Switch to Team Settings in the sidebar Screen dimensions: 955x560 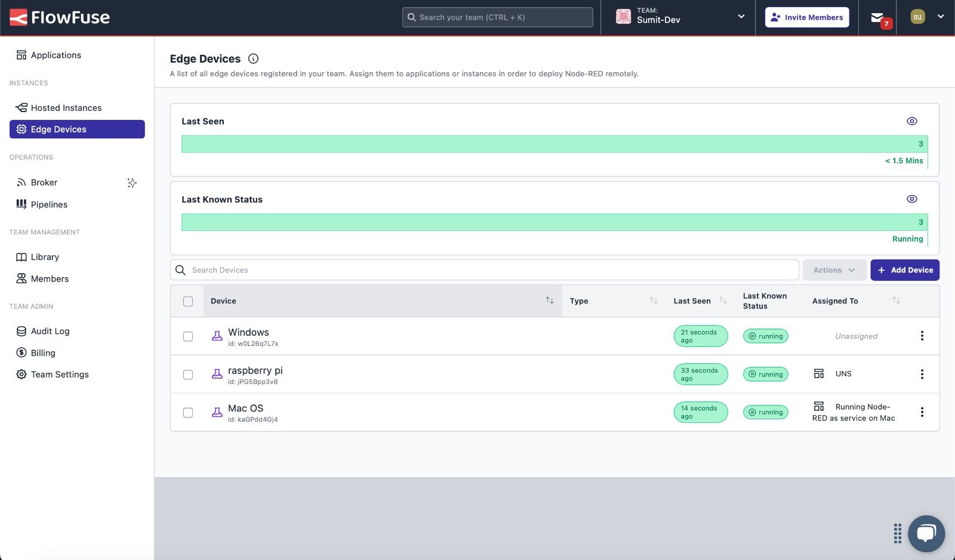pos(60,374)
